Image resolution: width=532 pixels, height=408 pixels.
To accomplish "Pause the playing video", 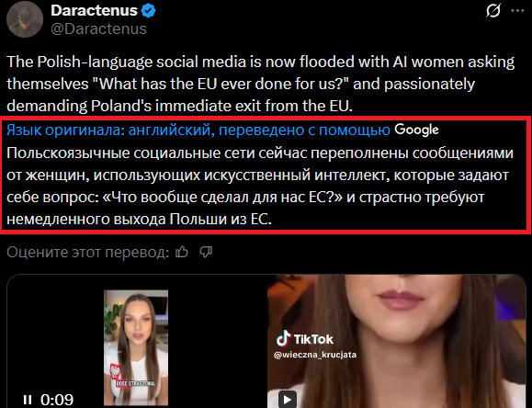I will click(28, 400).
